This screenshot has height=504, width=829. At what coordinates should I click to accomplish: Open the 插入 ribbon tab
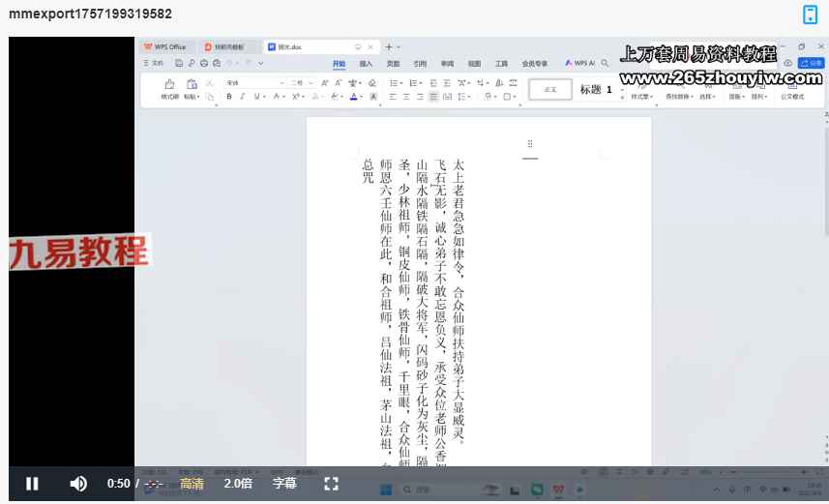366,63
